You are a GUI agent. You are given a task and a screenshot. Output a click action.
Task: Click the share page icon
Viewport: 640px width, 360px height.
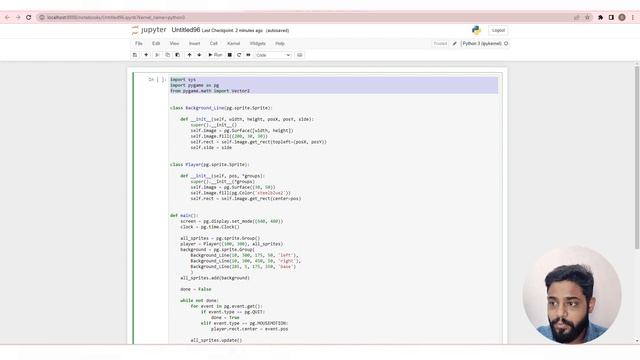(576, 17)
